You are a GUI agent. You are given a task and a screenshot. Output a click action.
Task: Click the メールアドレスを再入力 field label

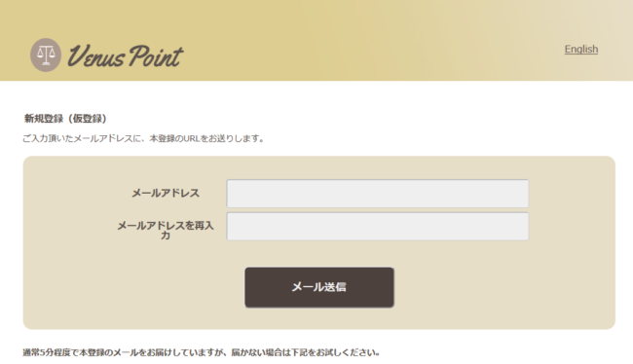click(x=166, y=230)
